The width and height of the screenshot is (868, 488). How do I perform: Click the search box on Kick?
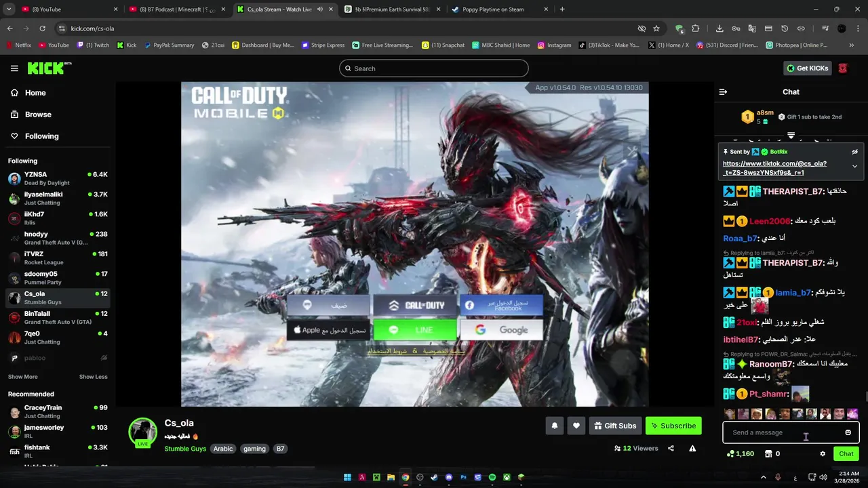click(x=434, y=68)
